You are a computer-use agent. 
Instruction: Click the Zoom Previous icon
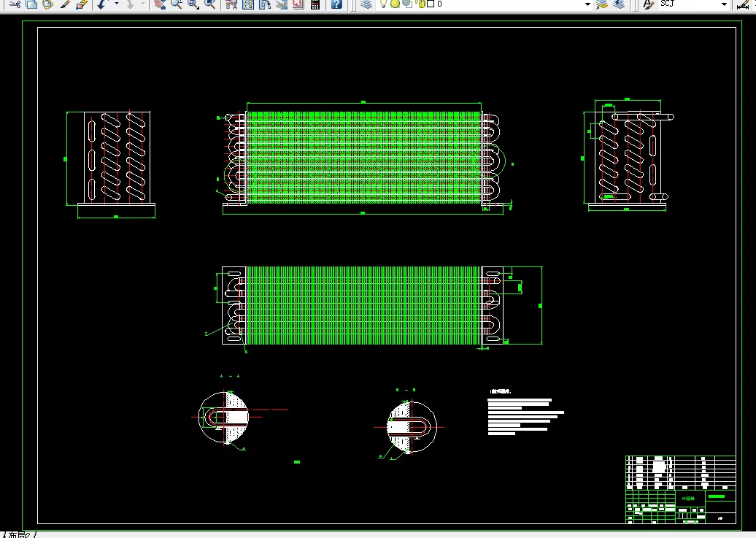click(209, 4)
